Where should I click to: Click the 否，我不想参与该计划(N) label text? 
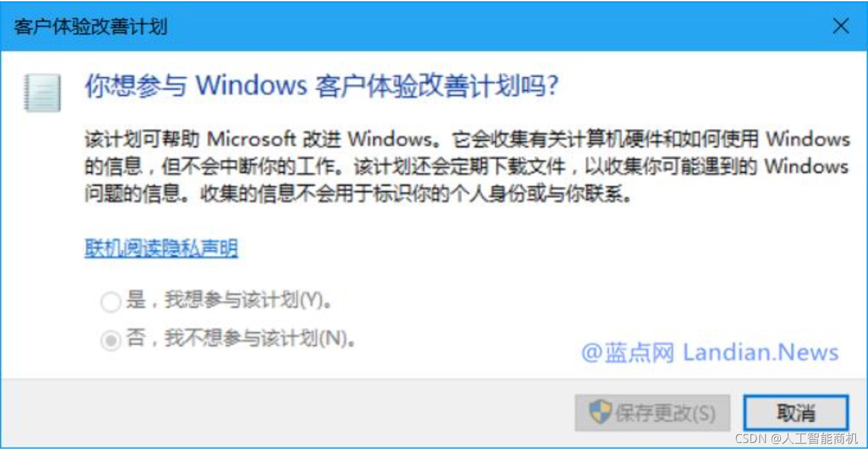[x=241, y=338]
